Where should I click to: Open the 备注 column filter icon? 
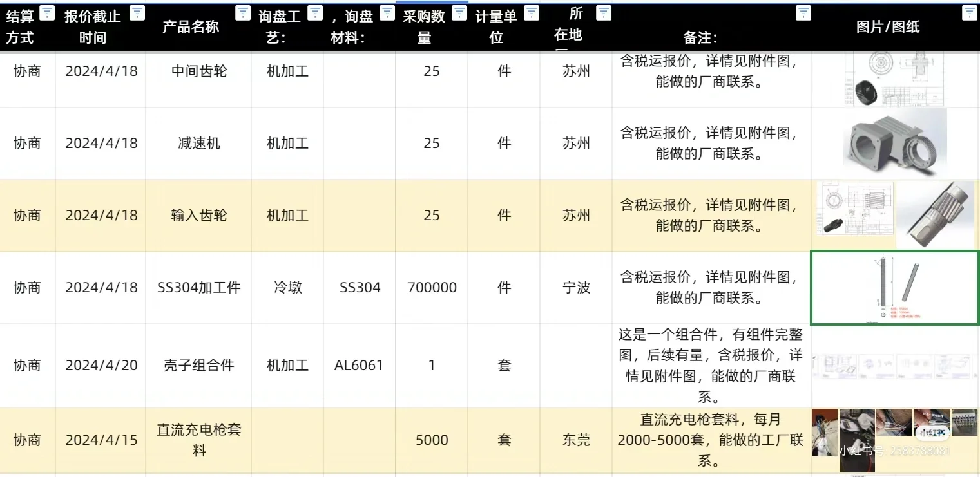(x=803, y=11)
